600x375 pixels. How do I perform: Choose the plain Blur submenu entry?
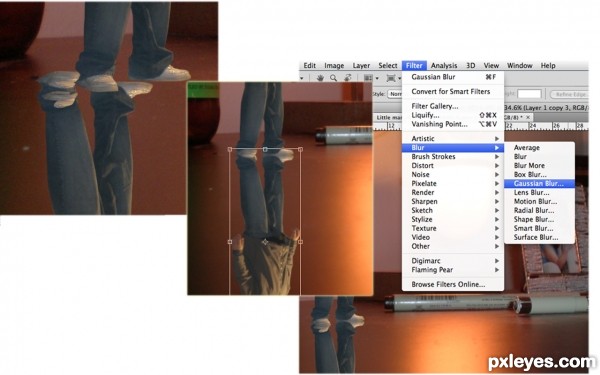[540, 157]
